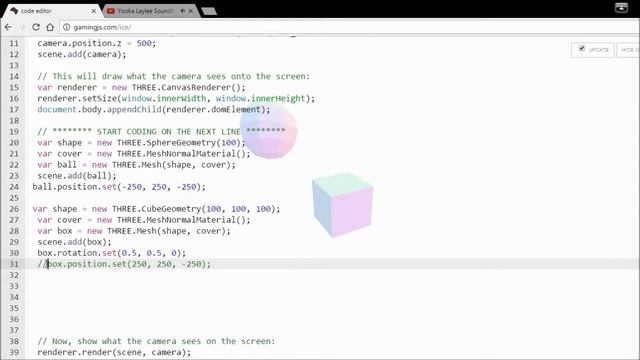Click line number 19 in the gutter

pyautogui.click(x=14, y=132)
